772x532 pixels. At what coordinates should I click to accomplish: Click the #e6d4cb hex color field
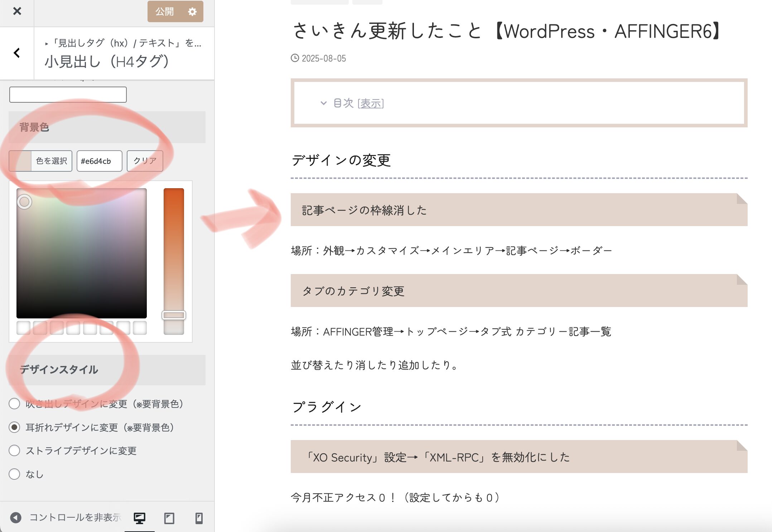[99, 161]
